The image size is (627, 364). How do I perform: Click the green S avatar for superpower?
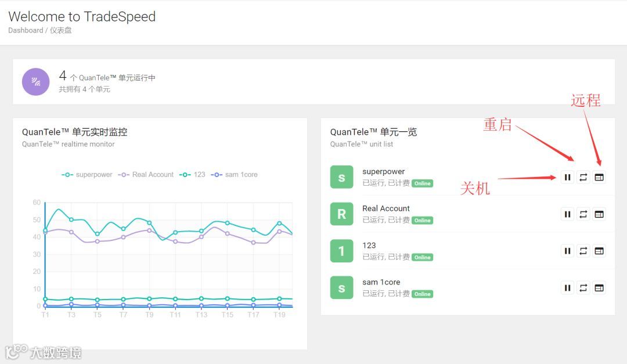pyautogui.click(x=341, y=177)
